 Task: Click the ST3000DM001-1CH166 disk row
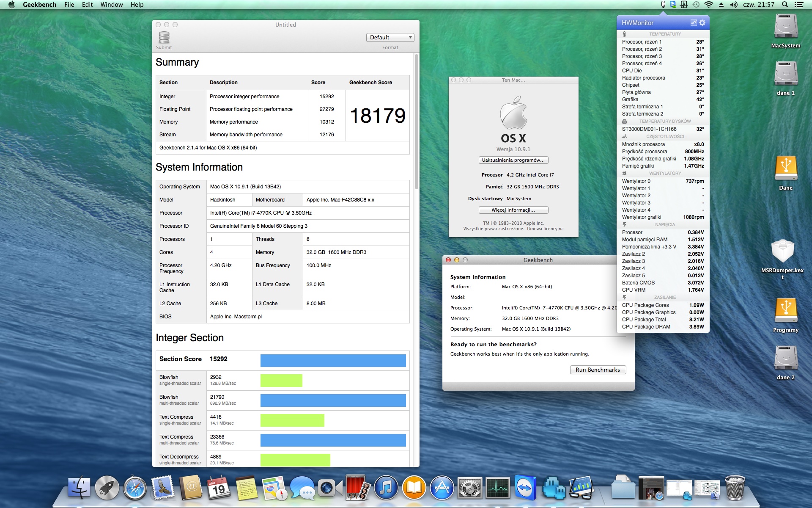point(663,129)
